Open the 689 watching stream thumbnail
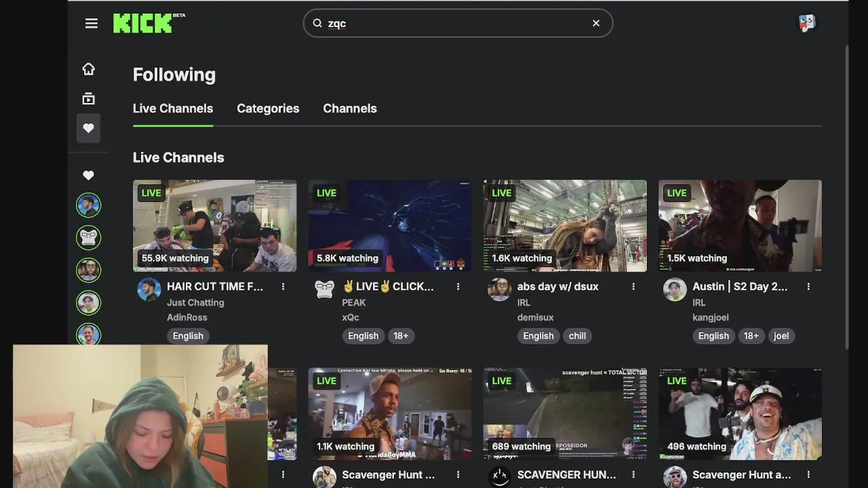 (x=565, y=414)
